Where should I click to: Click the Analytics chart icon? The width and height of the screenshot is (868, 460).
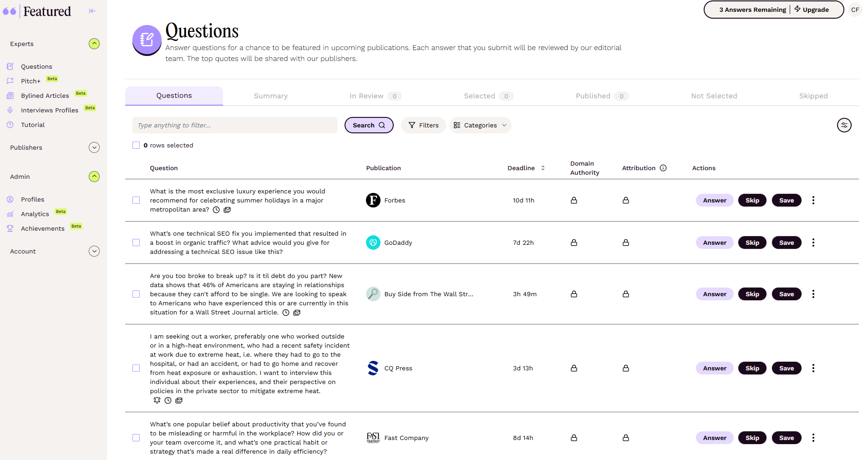click(10, 214)
